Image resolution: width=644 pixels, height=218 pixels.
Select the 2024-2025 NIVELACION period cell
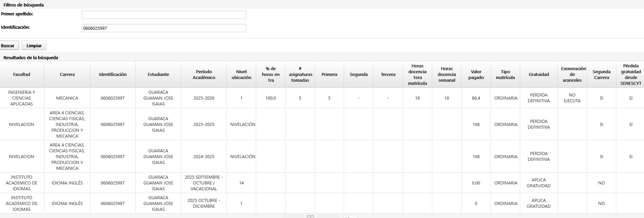click(204, 156)
